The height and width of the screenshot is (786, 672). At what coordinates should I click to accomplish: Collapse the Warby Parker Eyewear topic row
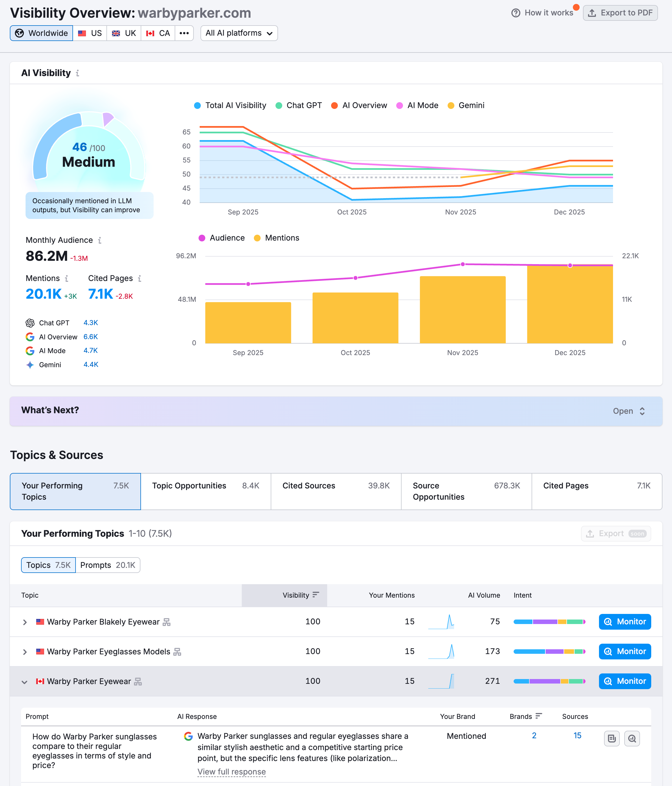point(25,681)
